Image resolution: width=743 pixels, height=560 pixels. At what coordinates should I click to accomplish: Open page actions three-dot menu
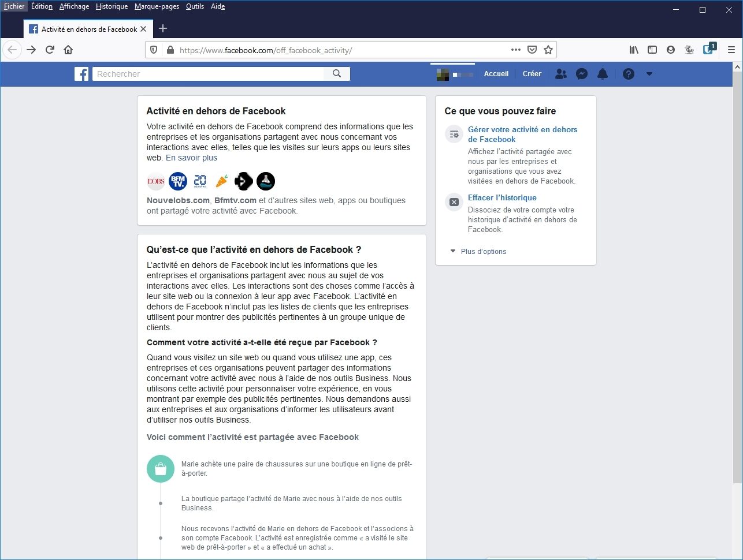(516, 50)
